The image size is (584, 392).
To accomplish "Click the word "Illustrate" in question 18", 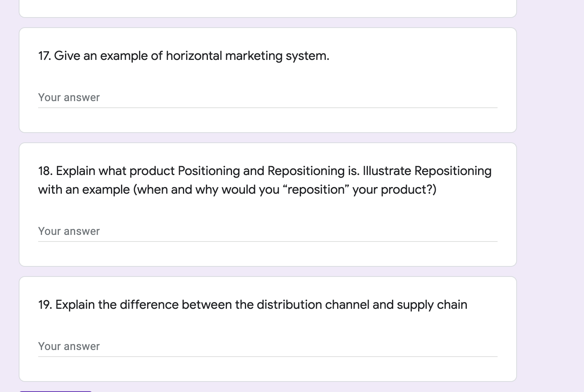I will [x=387, y=171].
